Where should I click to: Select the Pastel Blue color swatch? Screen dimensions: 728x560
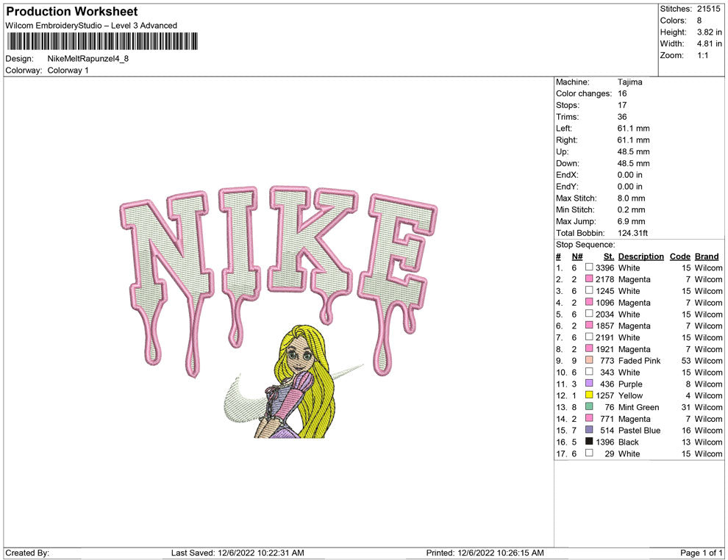(589, 430)
